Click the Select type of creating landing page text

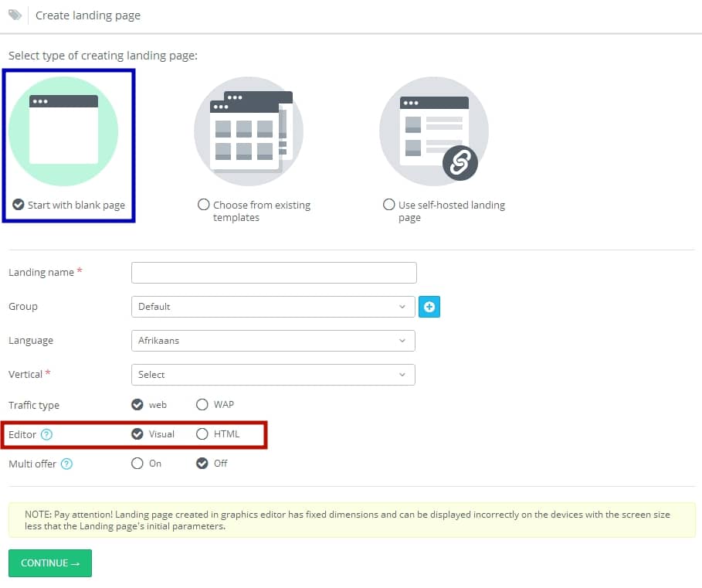[103, 56]
